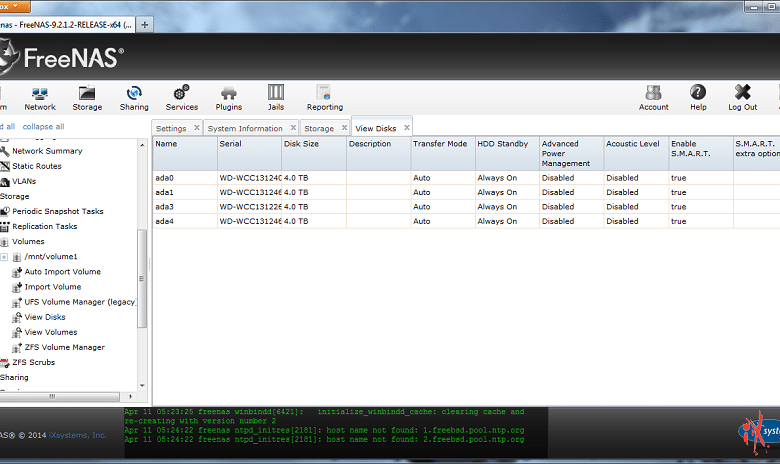Sort by the Acoustic Level column header
The height and width of the screenshot is (464, 780).
click(x=636, y=153)
